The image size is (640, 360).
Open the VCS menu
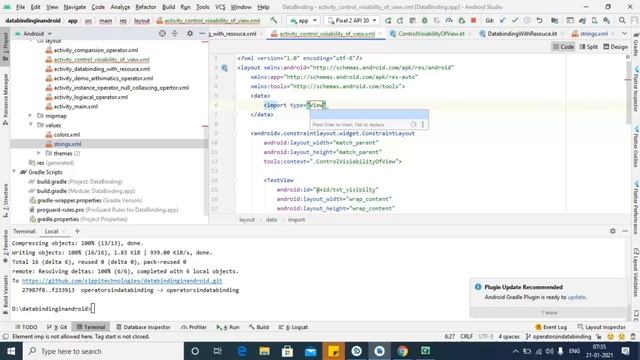(220, 7)
